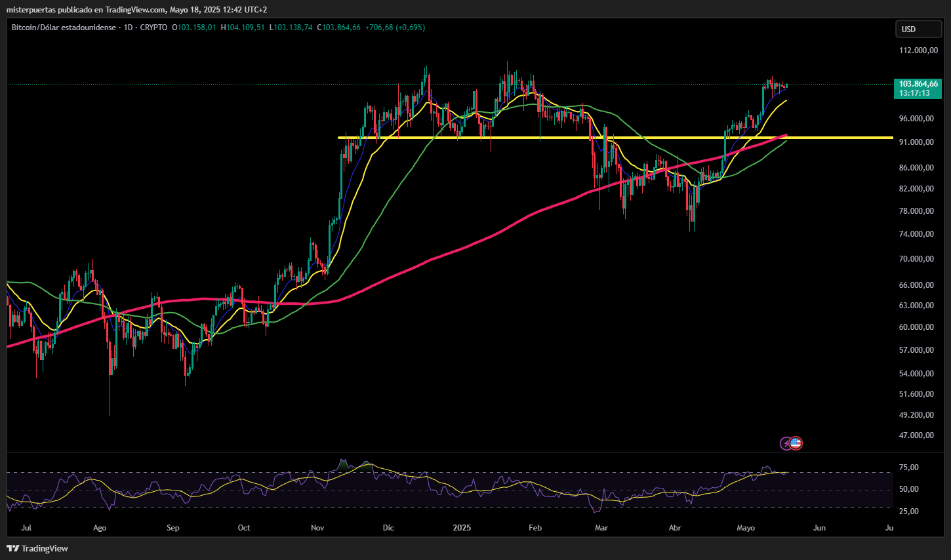Click the purple lightning bolt event icon
The width and height of the screenshot is (951, 560).
click(786, 443)
